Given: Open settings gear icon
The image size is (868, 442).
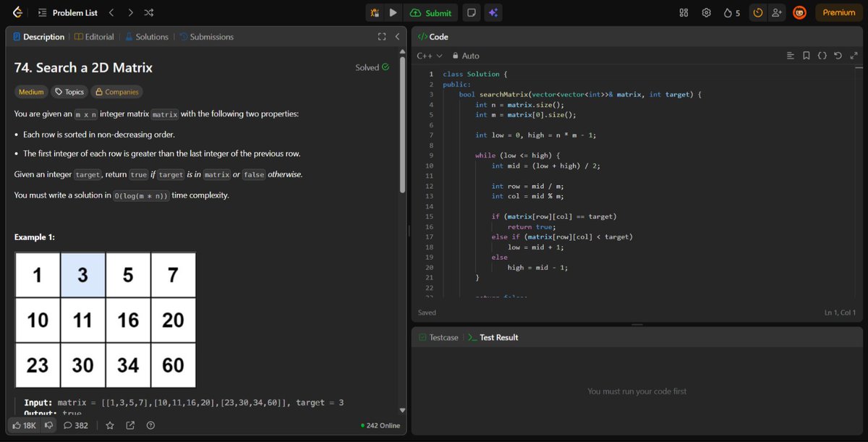Looking at the screenshot, I should pos(706,13).
